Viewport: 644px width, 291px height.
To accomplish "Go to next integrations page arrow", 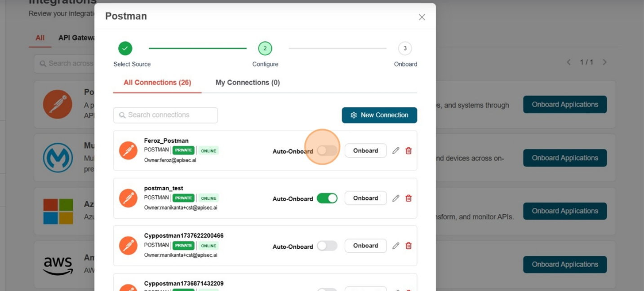I will (604, 62).
